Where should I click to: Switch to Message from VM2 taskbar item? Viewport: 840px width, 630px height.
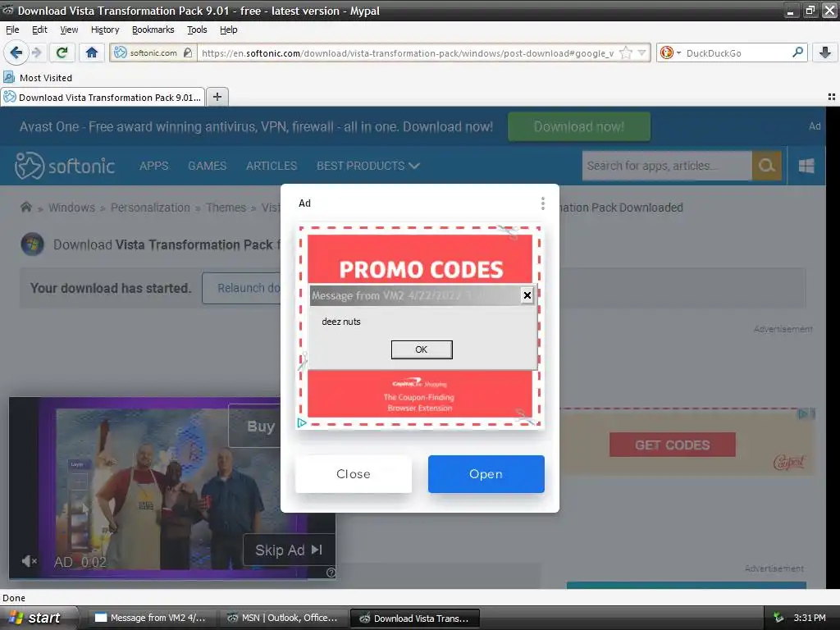[x=150, y=619]
